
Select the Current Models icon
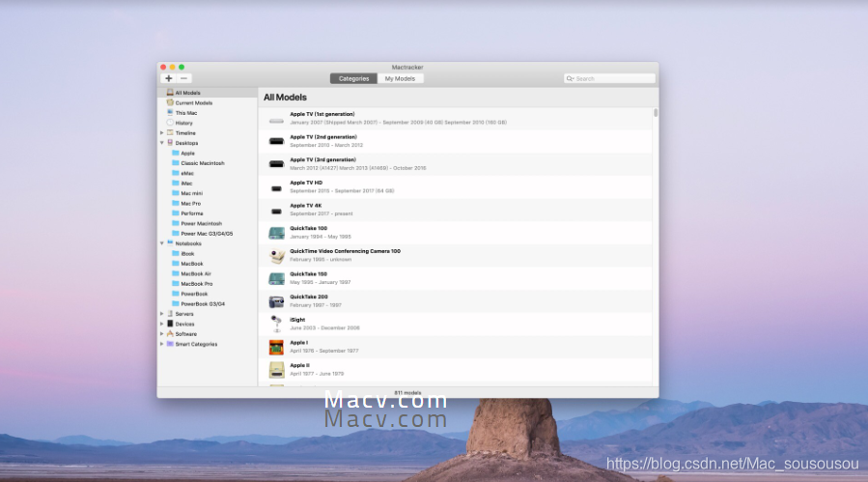pyautogui.click(x=170, y=102)
